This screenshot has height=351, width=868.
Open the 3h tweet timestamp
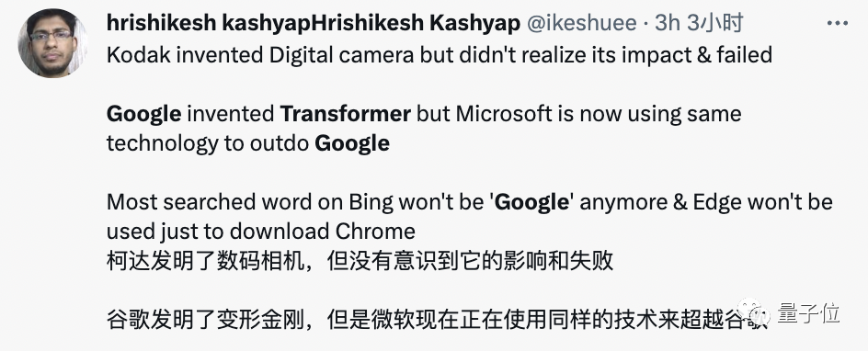click(668, 23)
